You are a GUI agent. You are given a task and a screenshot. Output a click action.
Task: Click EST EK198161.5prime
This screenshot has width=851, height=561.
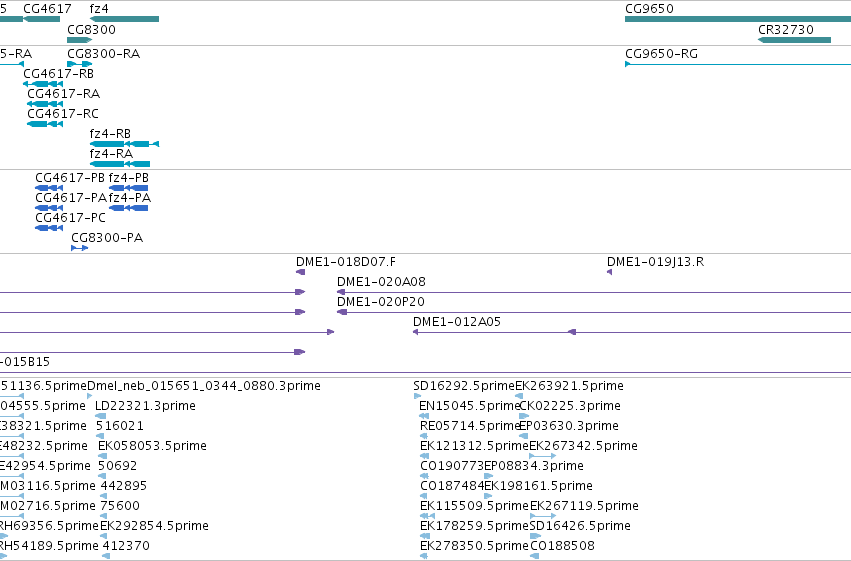click(538, 486)
